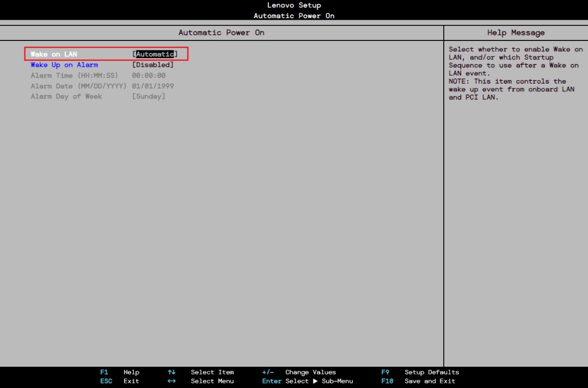Click the F9 Setup Defaults key hint
The height and width of the screenshot is (388, 588).
pos(420,372)
